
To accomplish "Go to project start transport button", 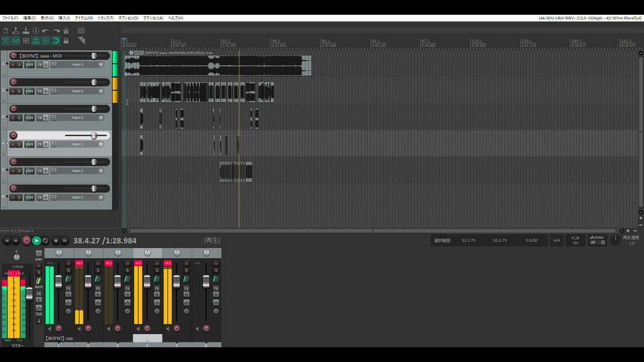I will tap(7, 241).
